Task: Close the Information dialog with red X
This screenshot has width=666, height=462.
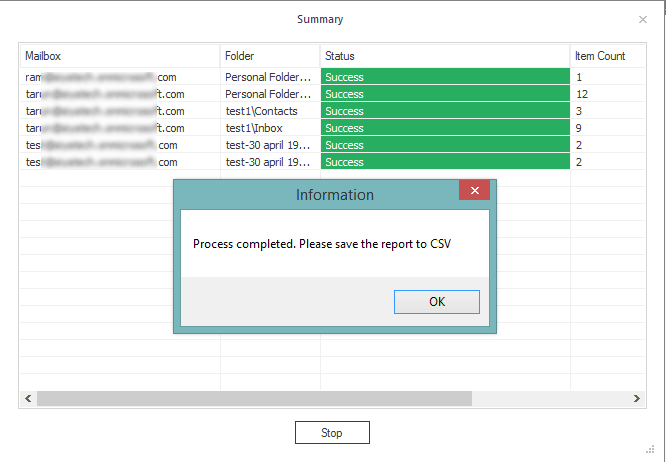Action: pos(474,191)
